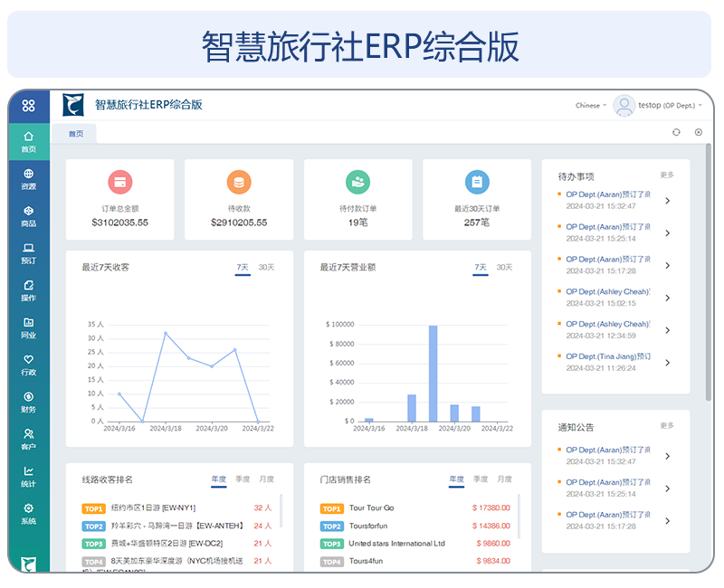Select 月度 in 线路收客排名
The height and width of the screenshot is (588, 724).
coord(266,479)
